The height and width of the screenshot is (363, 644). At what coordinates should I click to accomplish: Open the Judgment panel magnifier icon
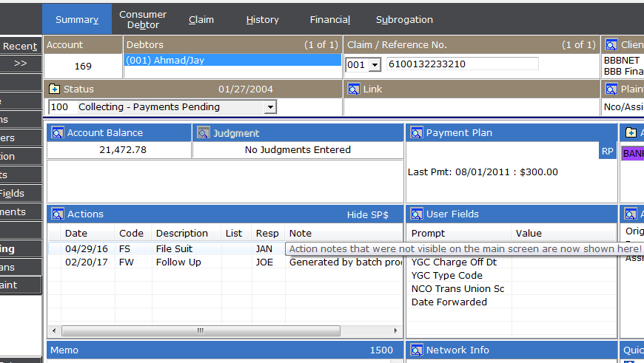point(203,133)
